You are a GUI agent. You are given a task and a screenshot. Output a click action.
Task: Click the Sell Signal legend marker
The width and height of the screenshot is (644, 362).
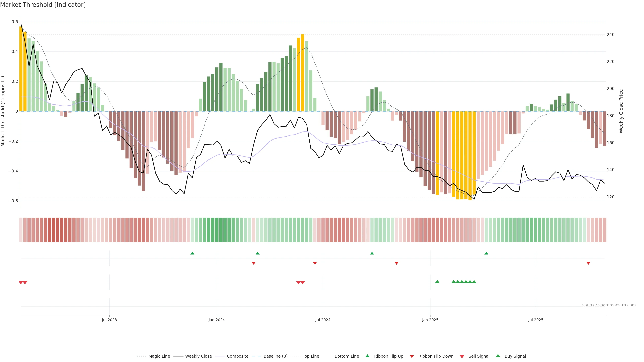(462, 356)
